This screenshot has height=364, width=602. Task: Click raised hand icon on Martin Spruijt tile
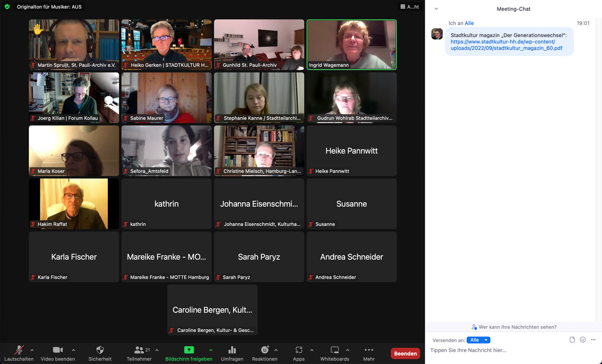pos(38,29)
